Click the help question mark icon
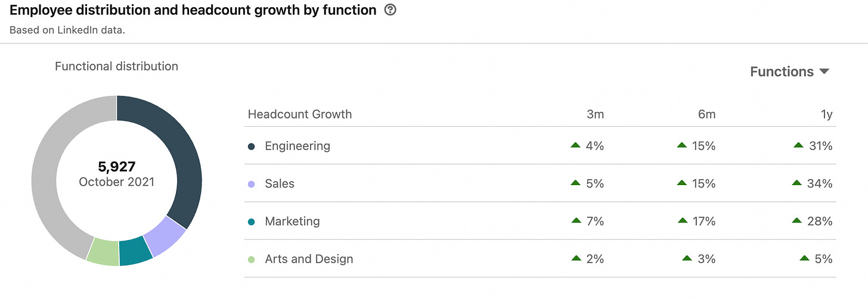Screen dimensions: 868x300 pyautogui.click(x=390, y=10)
